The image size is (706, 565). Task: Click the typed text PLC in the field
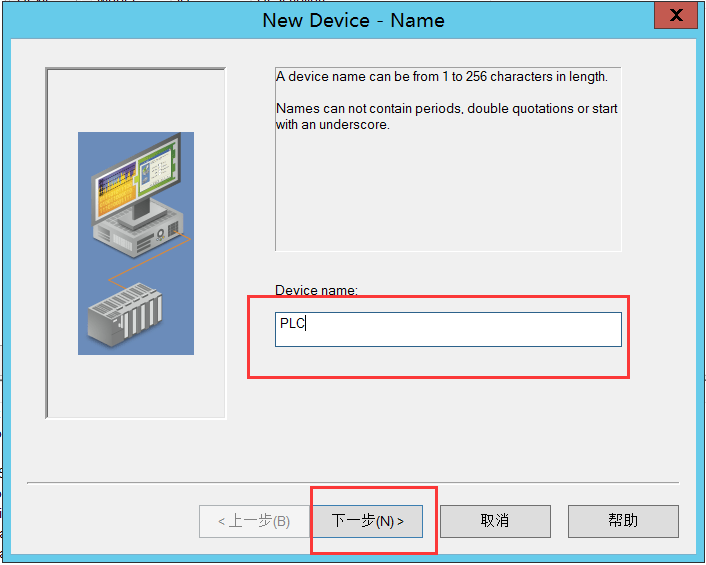coord(292,323)
